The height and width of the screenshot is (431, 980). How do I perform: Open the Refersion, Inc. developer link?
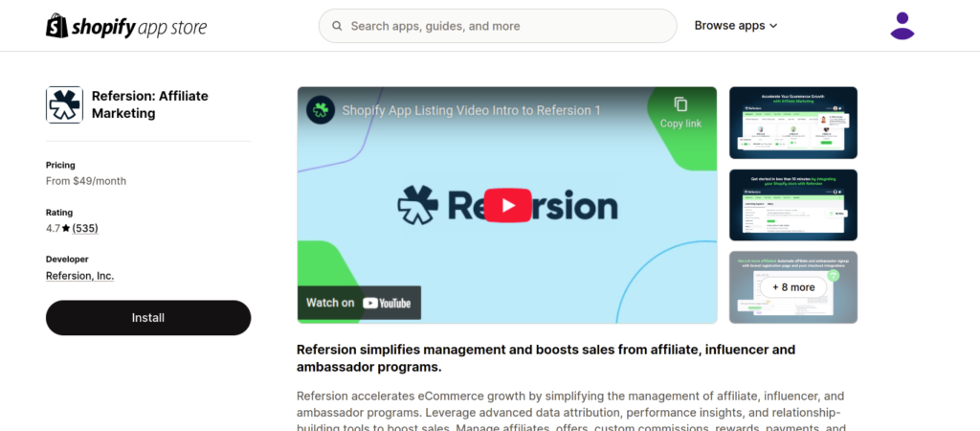click(80, 276)
